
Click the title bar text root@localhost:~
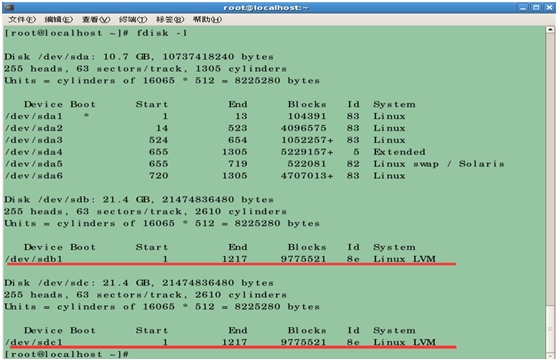(266, 7)
